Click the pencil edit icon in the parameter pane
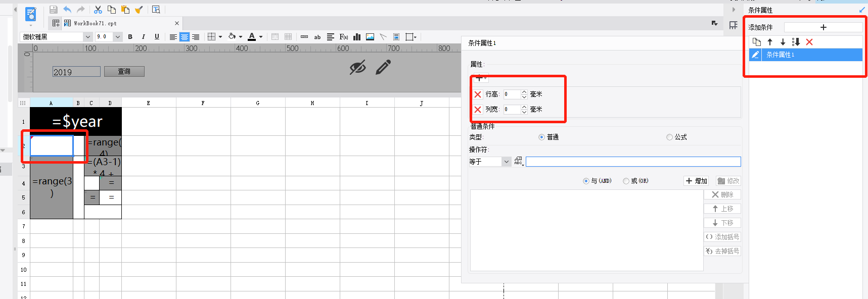The height and width of the screenshot is (299, 868). click(384, 67)
